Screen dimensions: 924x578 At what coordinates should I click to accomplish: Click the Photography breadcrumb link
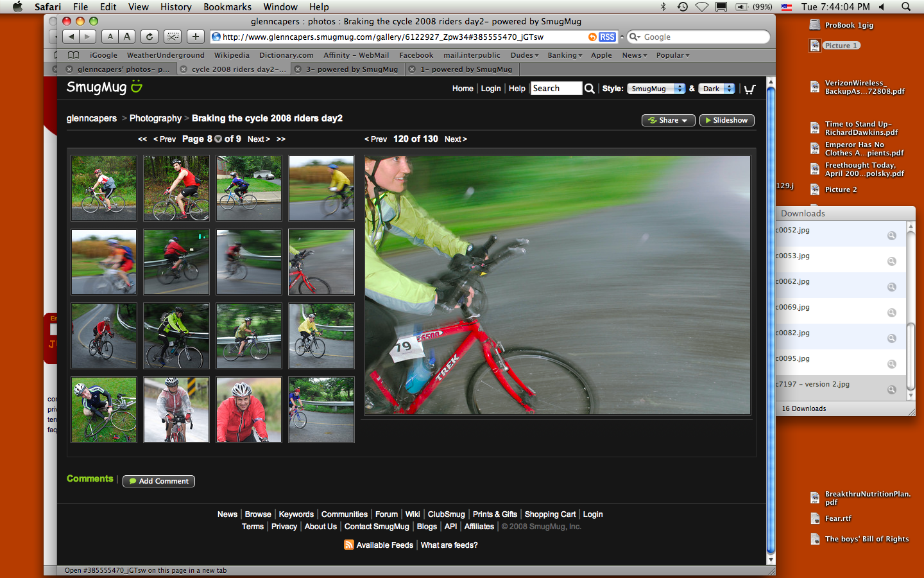tap(155, 118)
